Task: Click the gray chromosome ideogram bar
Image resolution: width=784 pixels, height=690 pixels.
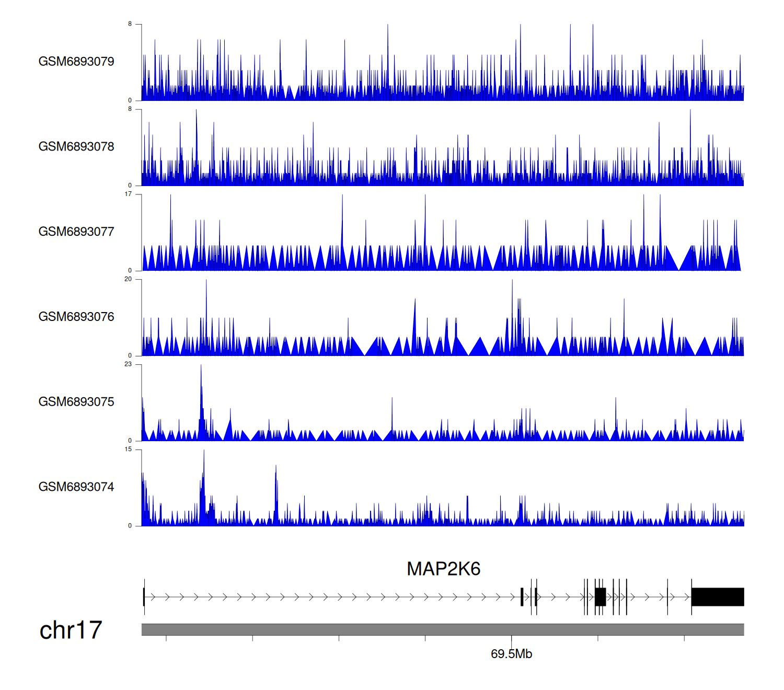Action: coord(442,629)
